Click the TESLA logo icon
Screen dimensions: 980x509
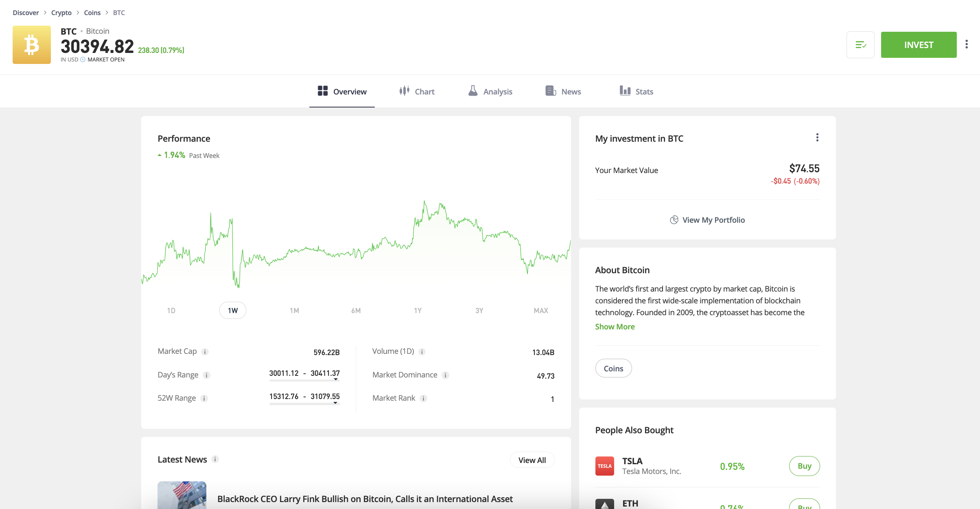(x=605, y=466)
